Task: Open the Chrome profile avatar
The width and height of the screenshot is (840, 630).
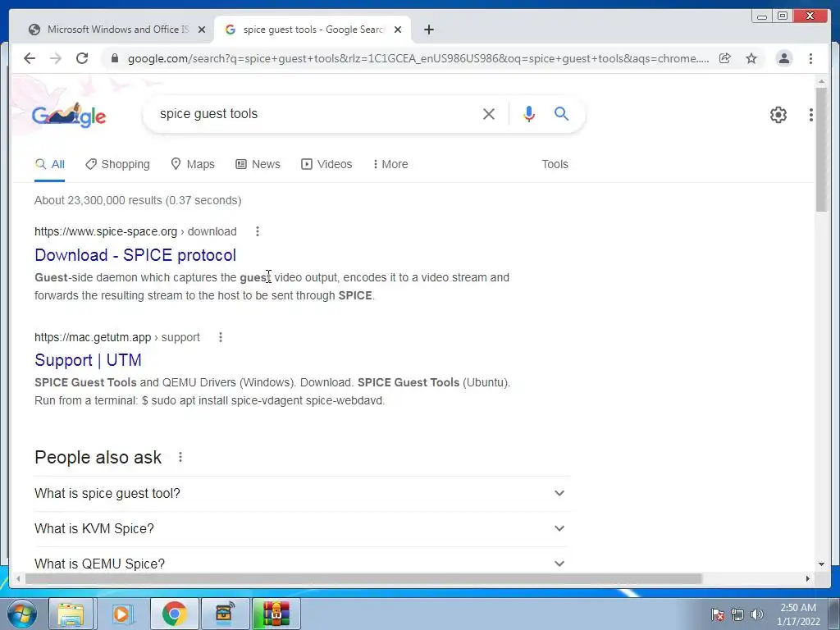Action: pyautogui.click(x=783, y=58)
